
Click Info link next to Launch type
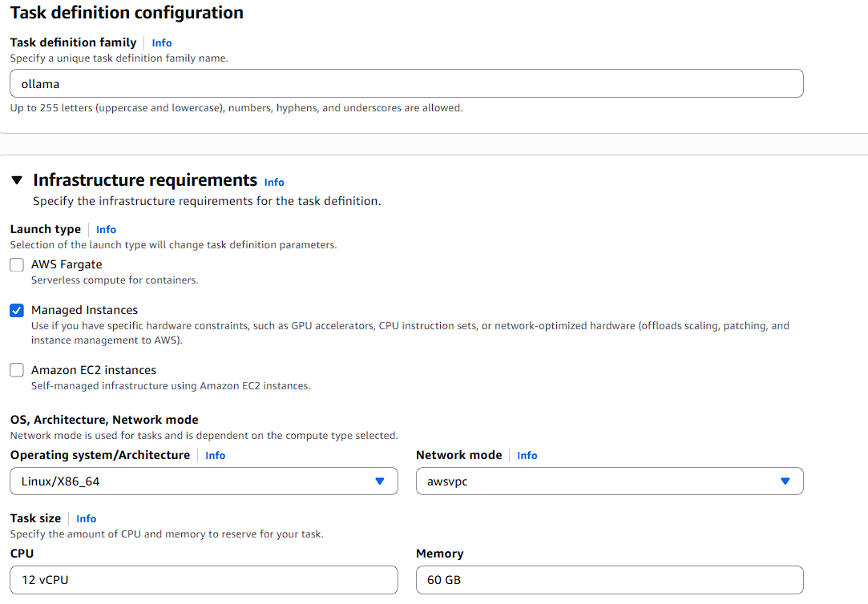click(x=106, y=230)
